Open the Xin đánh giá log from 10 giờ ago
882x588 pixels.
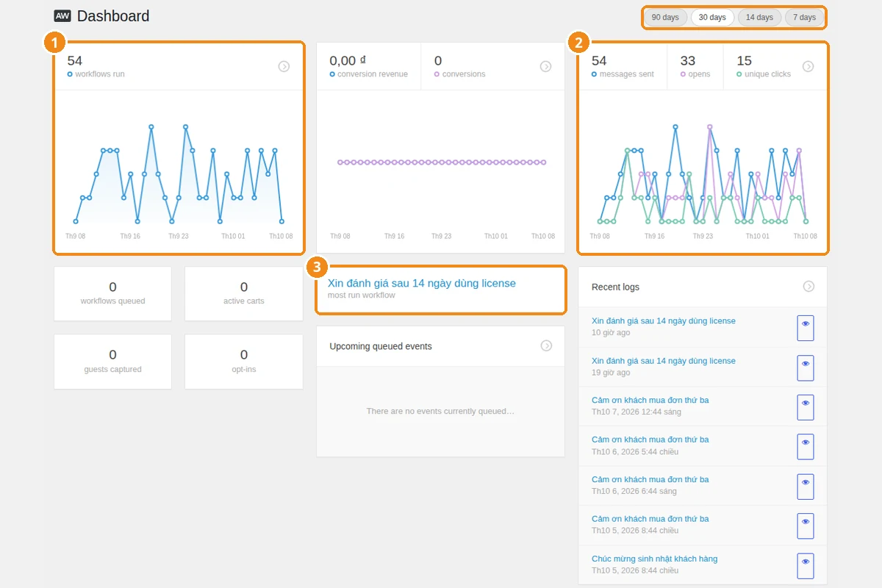[664, 321]
